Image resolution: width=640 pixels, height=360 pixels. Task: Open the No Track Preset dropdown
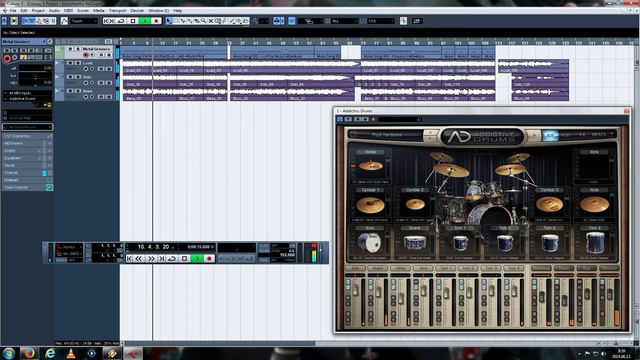27,127
